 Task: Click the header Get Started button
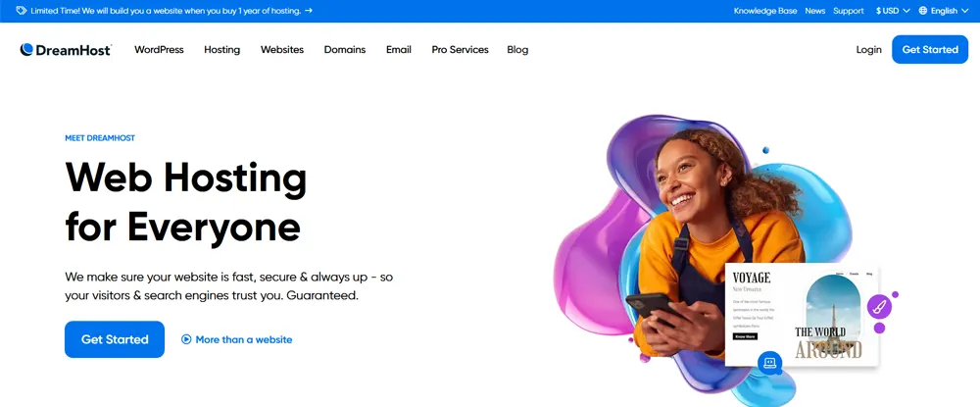point(930,49)
